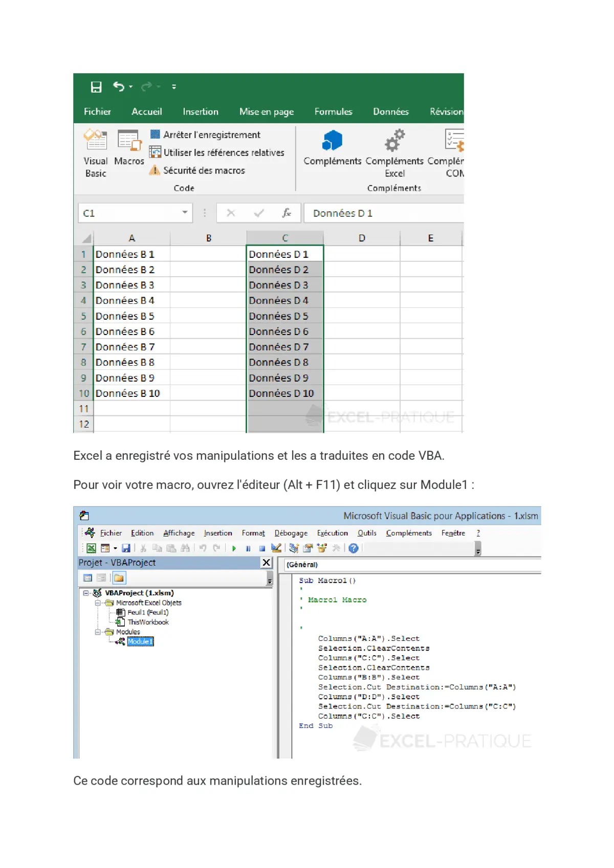Select ThisWorkbook in the project tree
Image resolution: width=614 pixels, height=868 pixels.
click(x=147, y=622)
